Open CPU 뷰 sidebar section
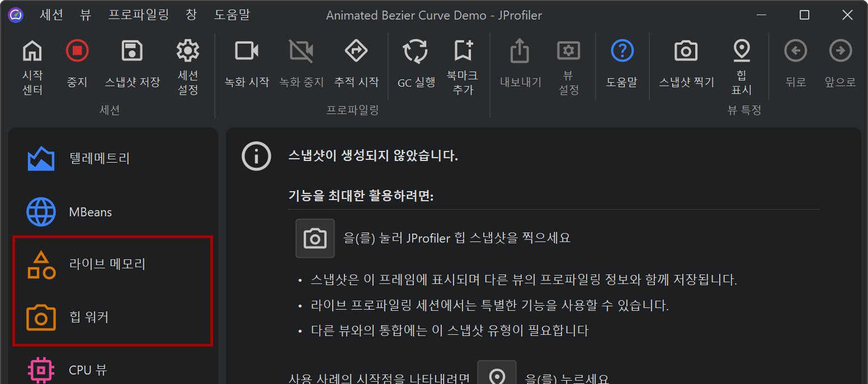Screen dimensions: 868x384 click(114, 370)
